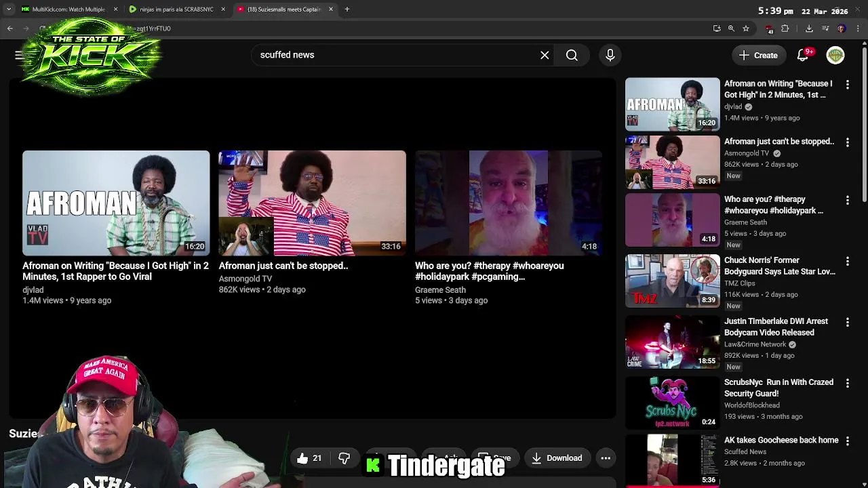Open the sidebar AK Goocheese 5:36 thumbnail
Viewport: 868px width, 488px height.
click(672, 461)
